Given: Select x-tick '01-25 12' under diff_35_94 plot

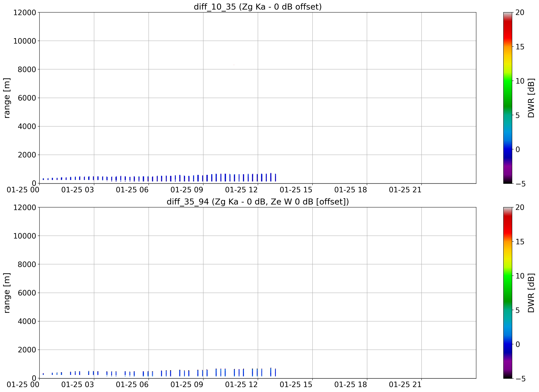Looking at the screenshot, I should pyautogui.click(x=241, y=385).
